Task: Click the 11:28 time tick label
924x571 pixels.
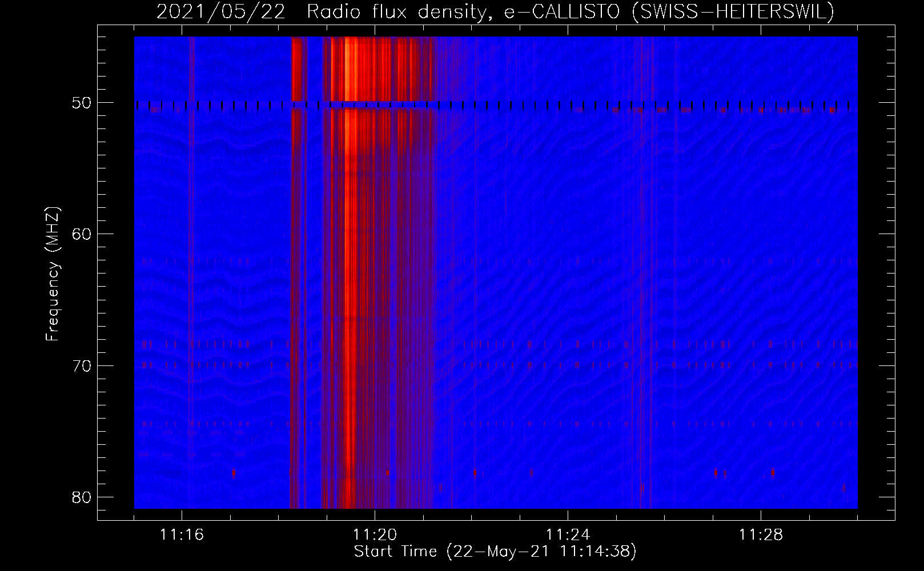Action: point(761,535)
